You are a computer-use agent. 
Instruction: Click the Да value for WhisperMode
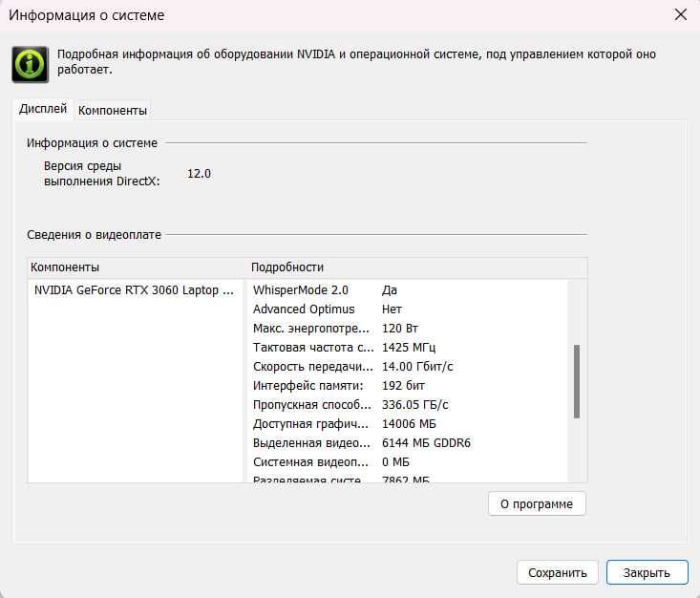[x=390, y=290]
